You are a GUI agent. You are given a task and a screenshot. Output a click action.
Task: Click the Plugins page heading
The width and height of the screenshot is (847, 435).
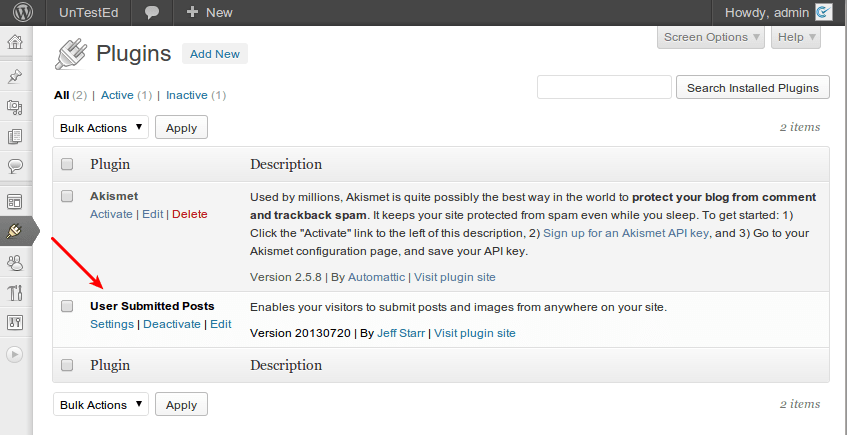[133, 53]
